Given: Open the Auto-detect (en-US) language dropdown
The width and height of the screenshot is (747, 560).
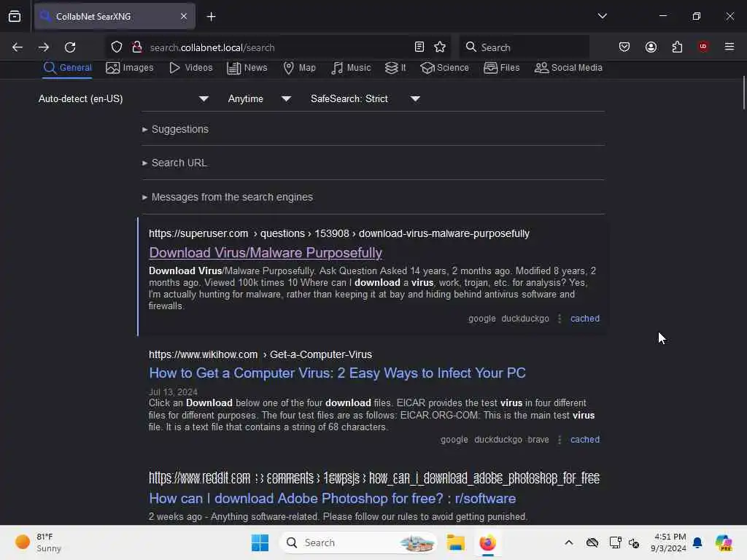Looking at the screenshot, I should pyautogui.click(x=123, y=98).
